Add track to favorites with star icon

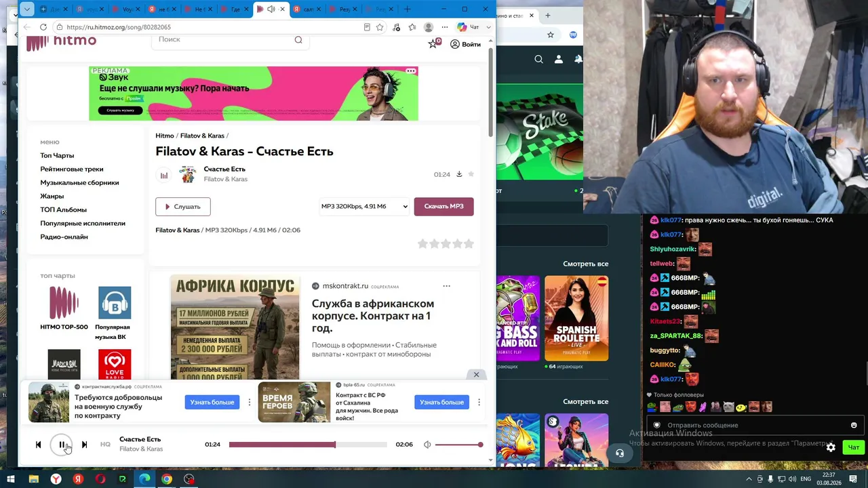[471, 174]
